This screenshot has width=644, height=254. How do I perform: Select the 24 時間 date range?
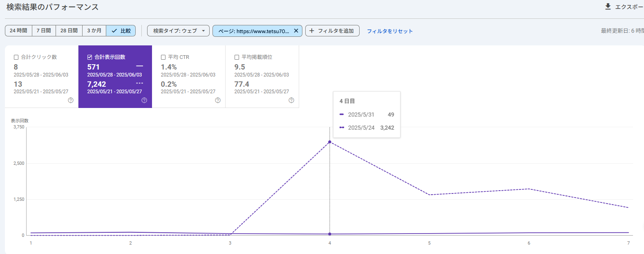[18, 31]
